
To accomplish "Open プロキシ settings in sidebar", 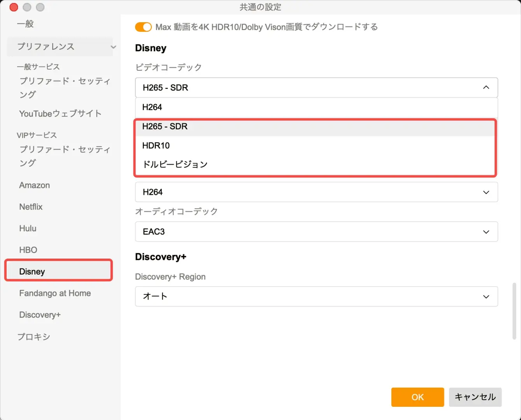I will click(33, 337).
